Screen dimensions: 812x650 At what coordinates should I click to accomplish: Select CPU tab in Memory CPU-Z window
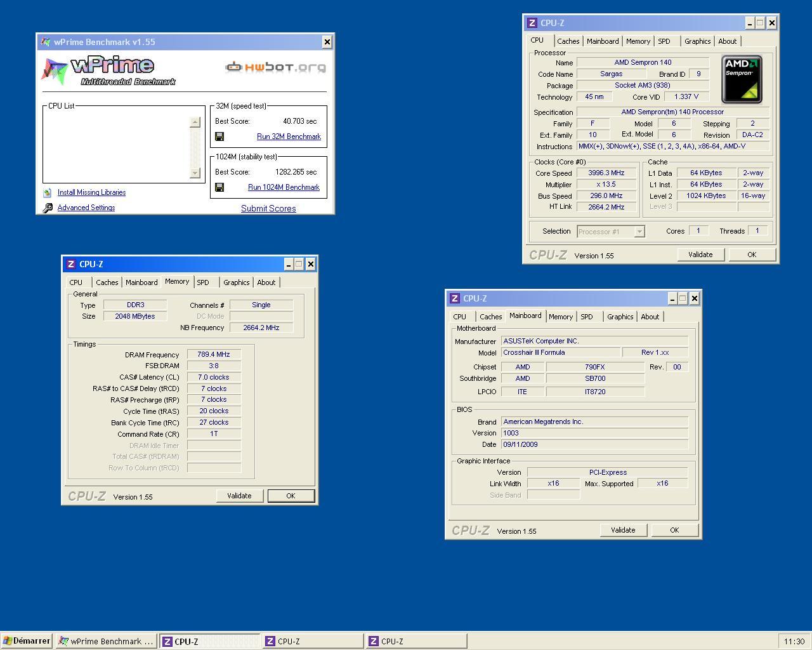pos(76,282)
